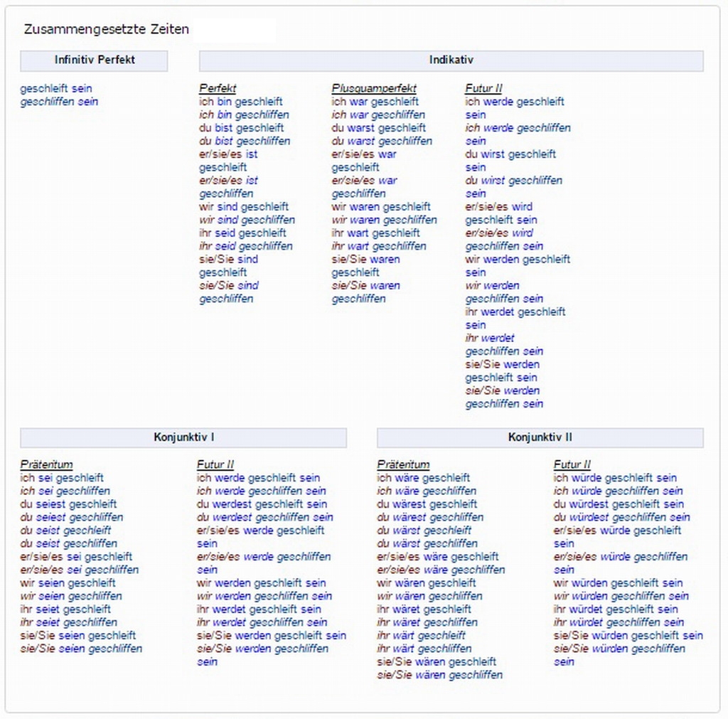Click 'ich wäre geschleift' in Konjunktiv II
Viewport: 728px width, 719px height.
[423, 478]
